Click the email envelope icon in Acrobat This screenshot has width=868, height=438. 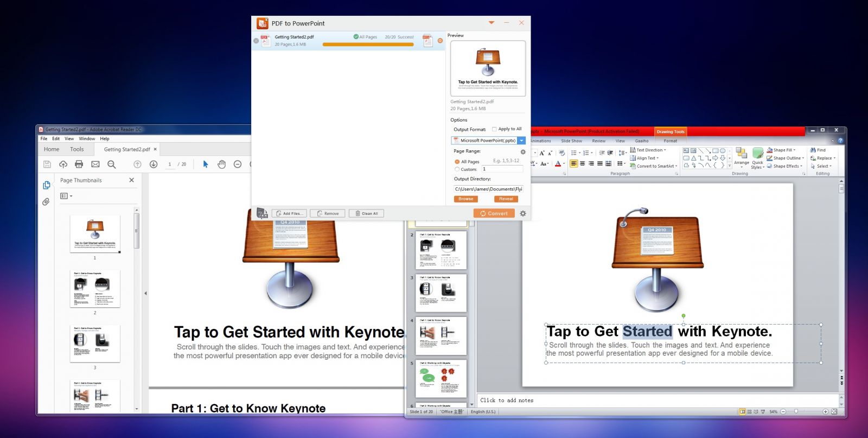tap(95, 164)
